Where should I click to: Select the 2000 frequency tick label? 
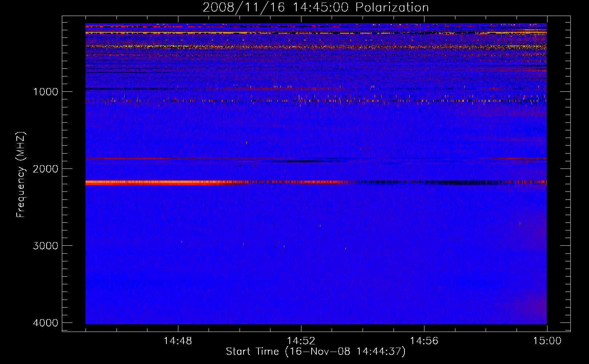click(x=46, y=169)
